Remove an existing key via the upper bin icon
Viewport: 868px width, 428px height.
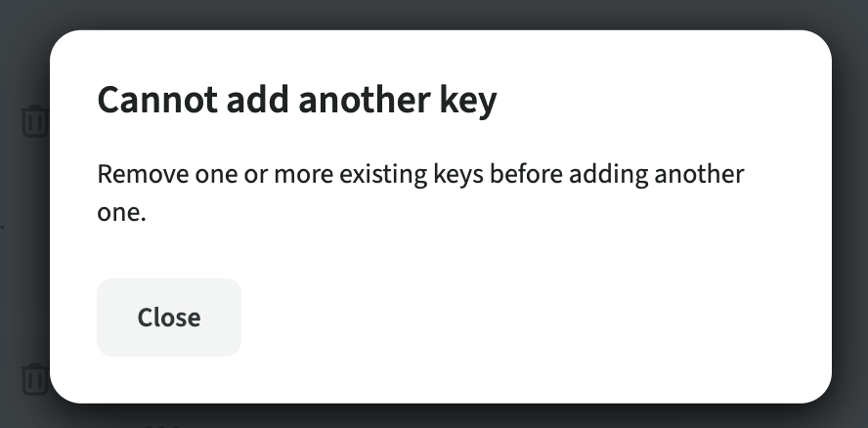[34, 121]
